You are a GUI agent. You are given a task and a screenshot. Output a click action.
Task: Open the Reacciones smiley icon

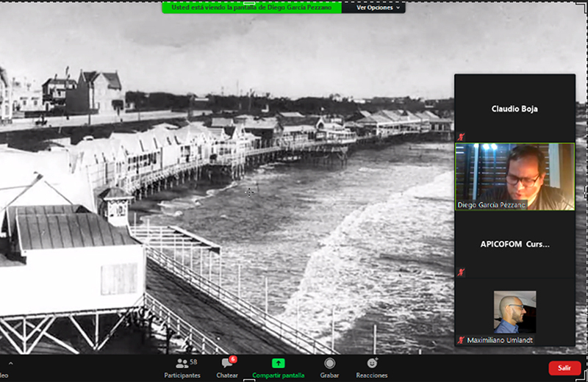pyautogui.click(x=372, y=364)
